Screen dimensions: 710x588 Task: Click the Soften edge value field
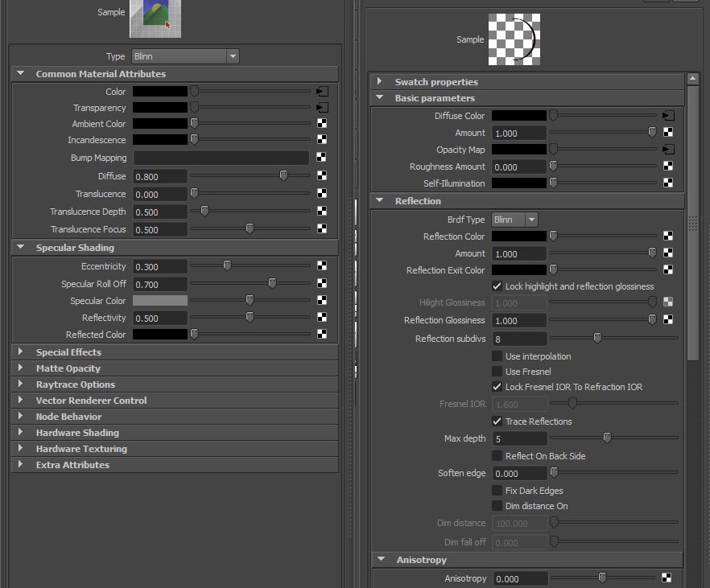tap(519, 474)
